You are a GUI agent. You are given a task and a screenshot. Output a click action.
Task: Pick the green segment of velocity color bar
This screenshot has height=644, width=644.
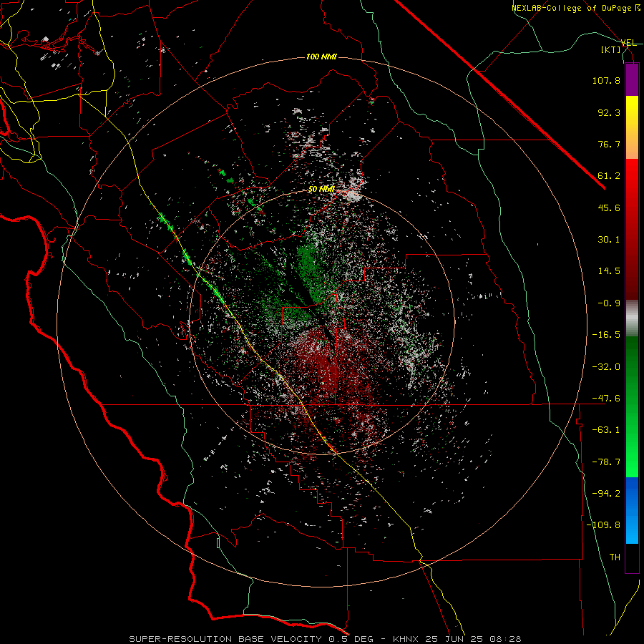tap(632, 406)
